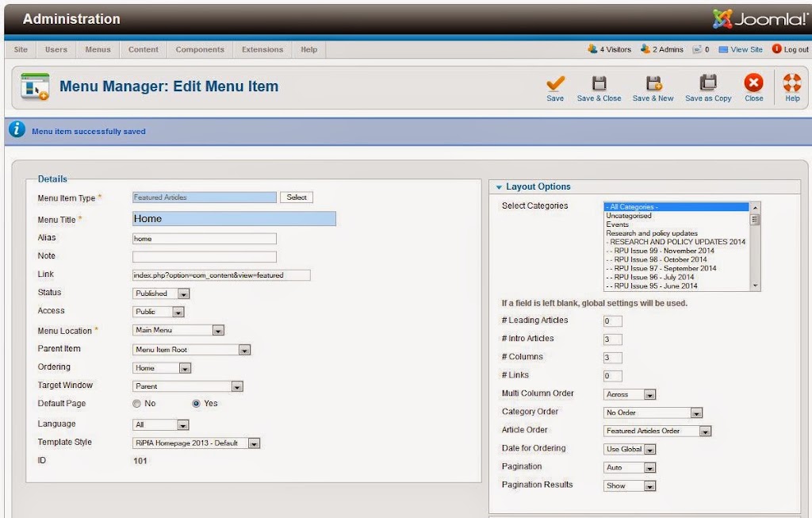Click the red Close icon

pos(753,82)
